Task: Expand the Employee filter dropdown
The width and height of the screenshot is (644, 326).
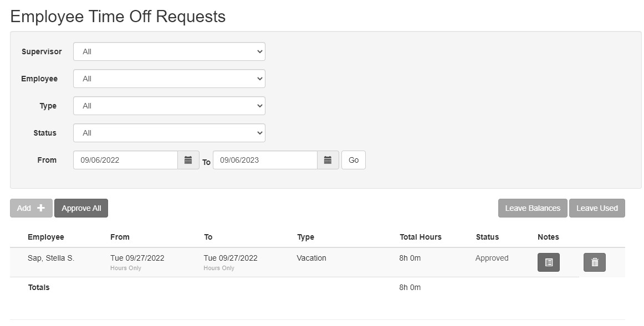Action: [169, 79]
